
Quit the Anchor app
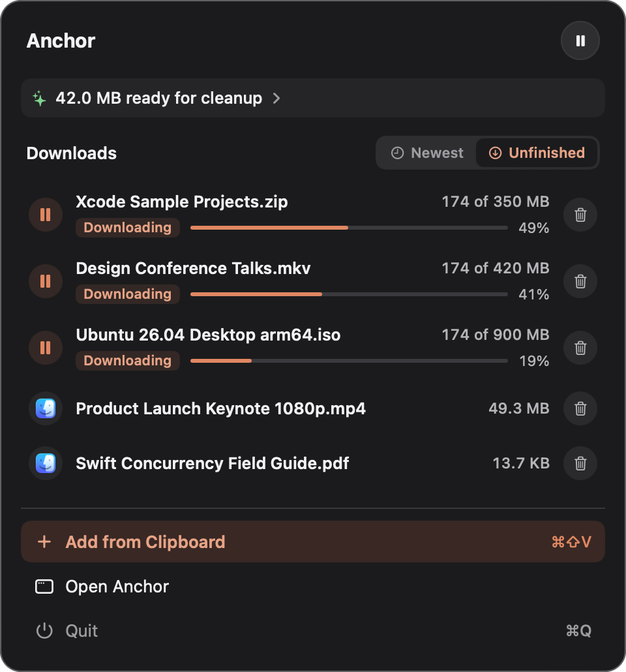tap(313, 631)
